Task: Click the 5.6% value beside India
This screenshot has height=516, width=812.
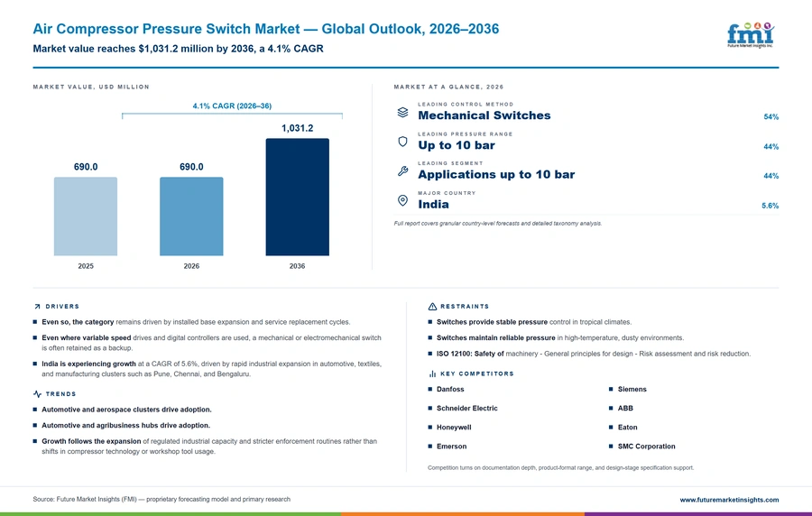Action: coord(770,206)
